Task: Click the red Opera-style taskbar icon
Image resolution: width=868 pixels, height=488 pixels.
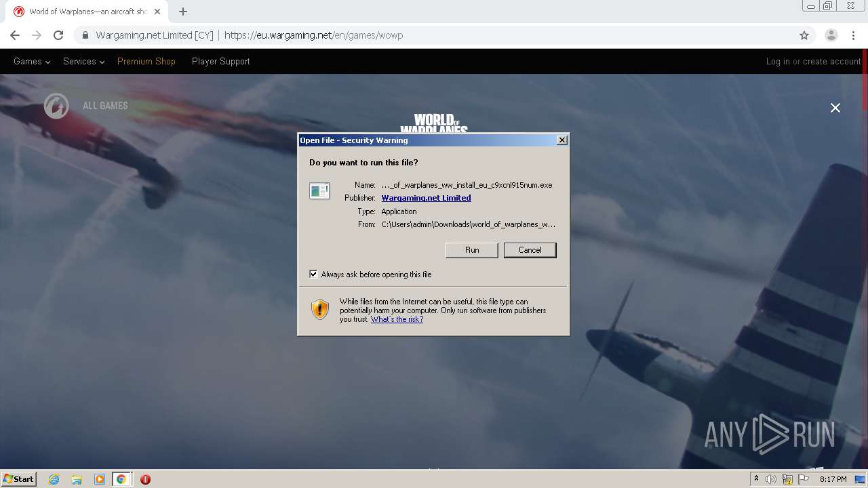Action: click(x=145, y=479)
